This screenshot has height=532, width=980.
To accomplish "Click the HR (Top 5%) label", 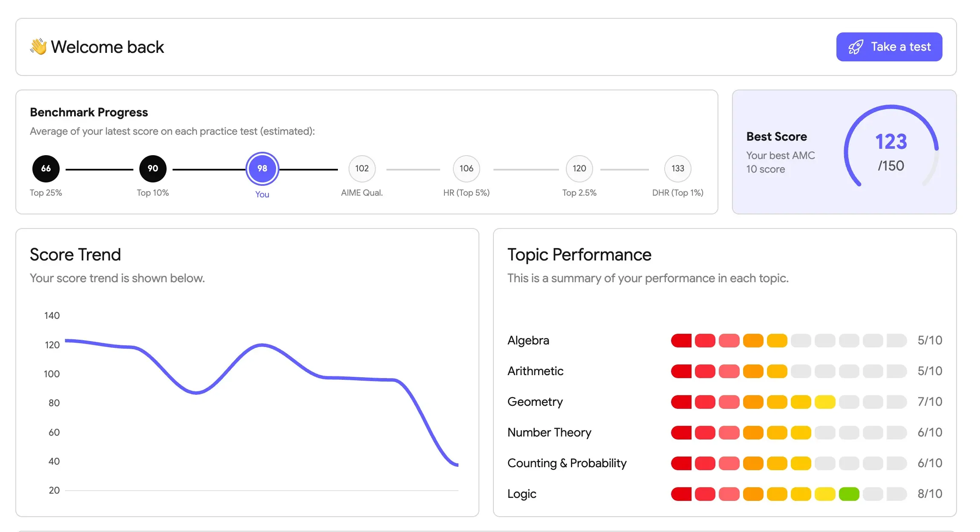I will [466, 193].
